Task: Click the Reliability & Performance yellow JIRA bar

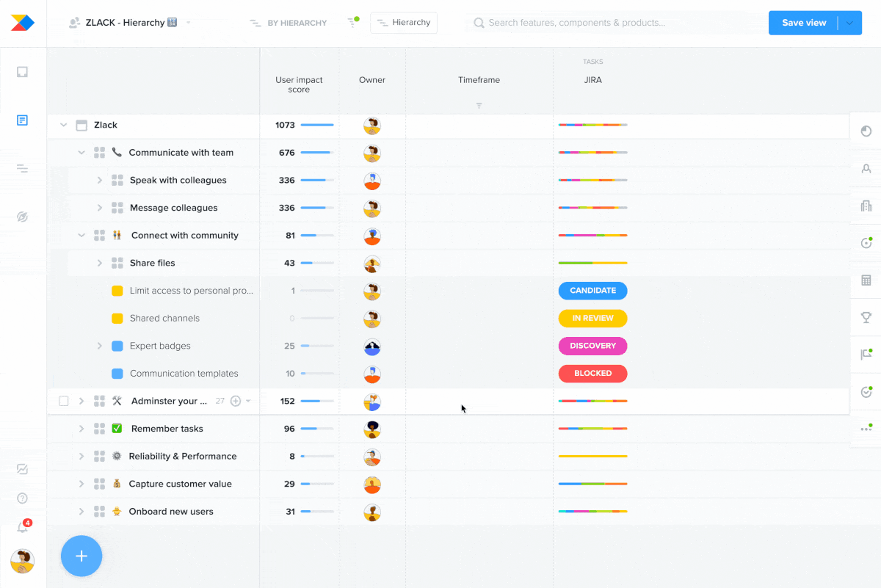Action: point(593,457)
